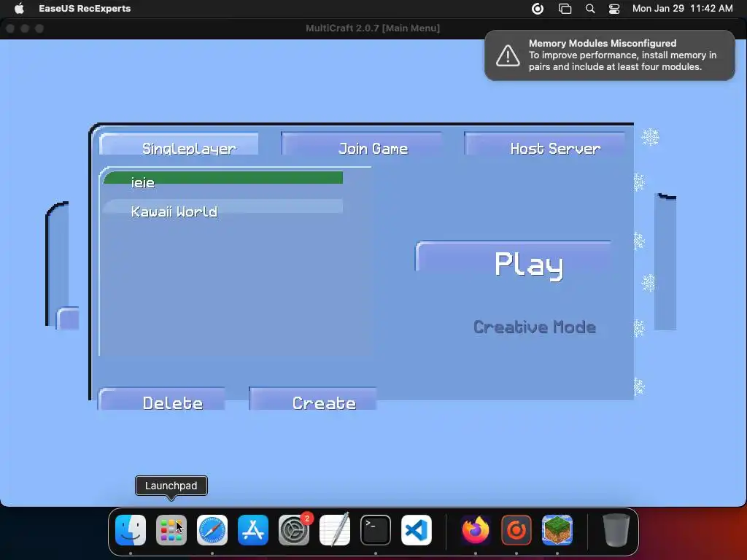Open the window mirroring icon in menu bar
Viewport: 747px width, 560px height.
tap(565, 9)
